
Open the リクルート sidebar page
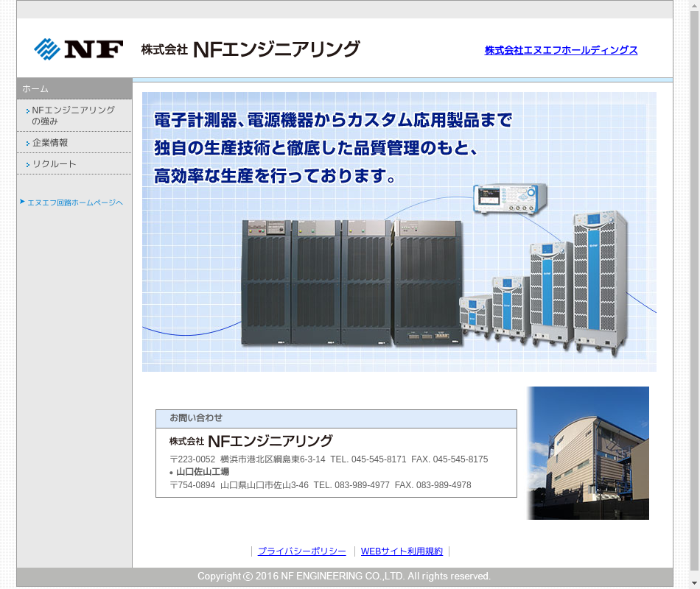pos(54,164)
